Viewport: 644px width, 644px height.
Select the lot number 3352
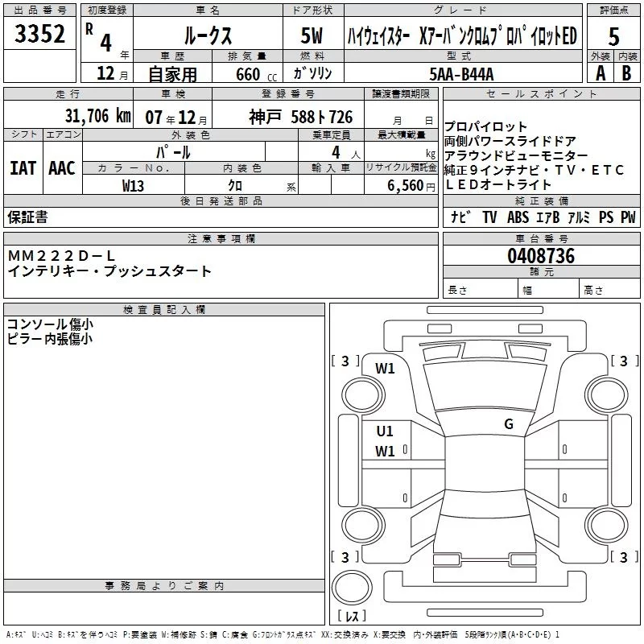click(x=39, y=34)
